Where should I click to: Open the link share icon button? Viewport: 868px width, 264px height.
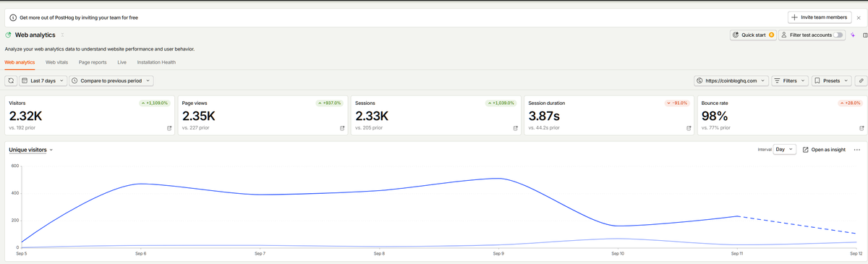pyautogui.click(x=860, y=81)
